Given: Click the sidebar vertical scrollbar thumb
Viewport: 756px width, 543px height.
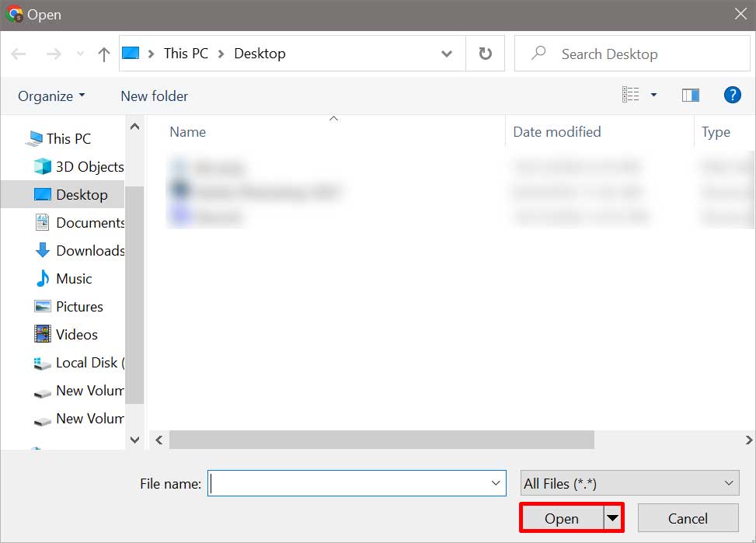Looking at the screenshot, I should 135,294.
